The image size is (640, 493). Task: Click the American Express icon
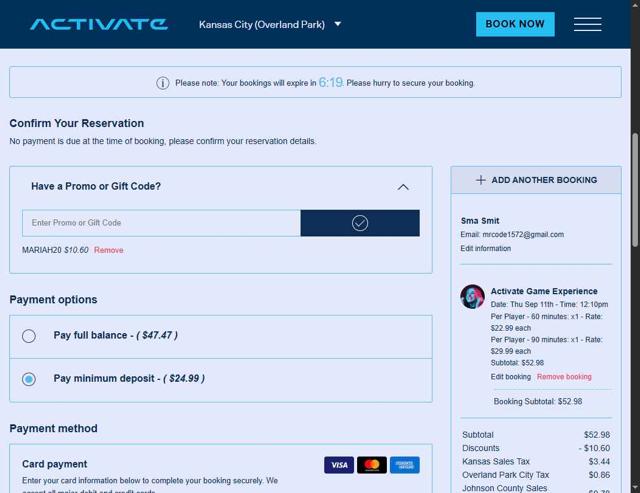tap(404, 465)
